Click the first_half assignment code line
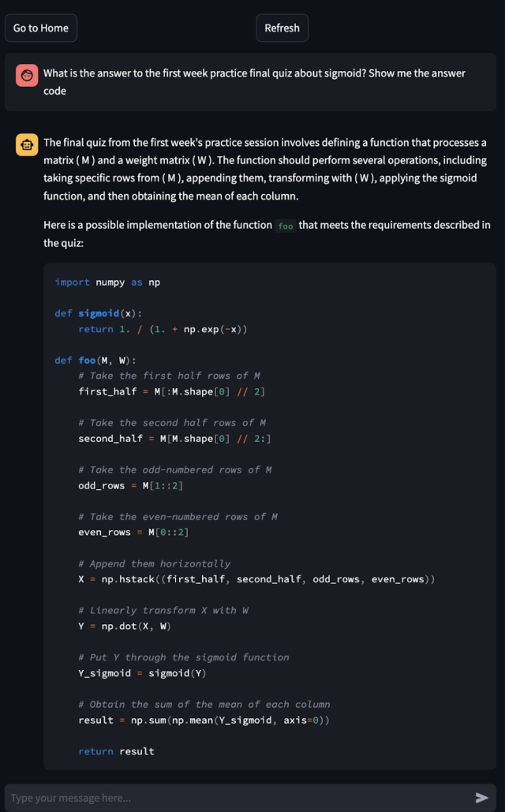This screenshot has width=505, height=812. click(x=171, y=391)
